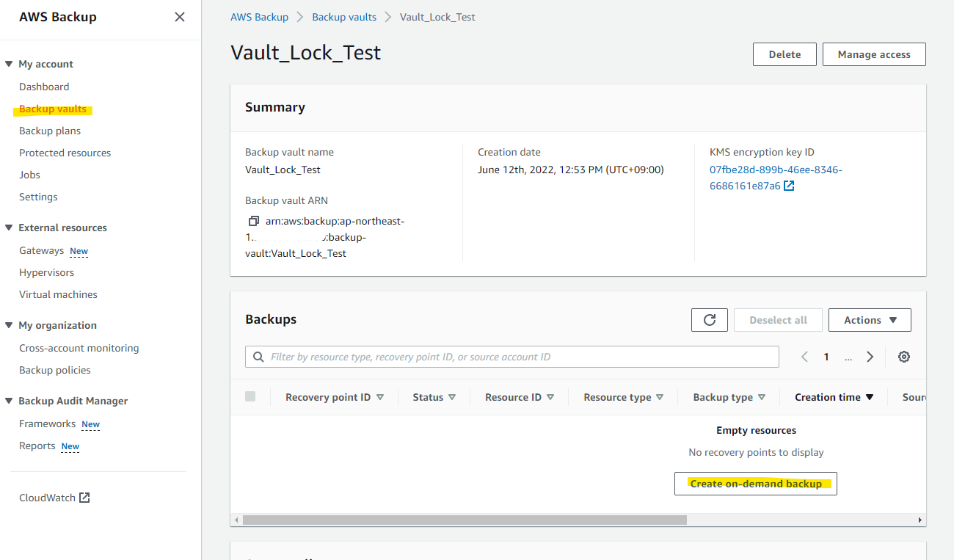Click the recovery point filter input field
954x560 pixels.
(x=514, y=356)
